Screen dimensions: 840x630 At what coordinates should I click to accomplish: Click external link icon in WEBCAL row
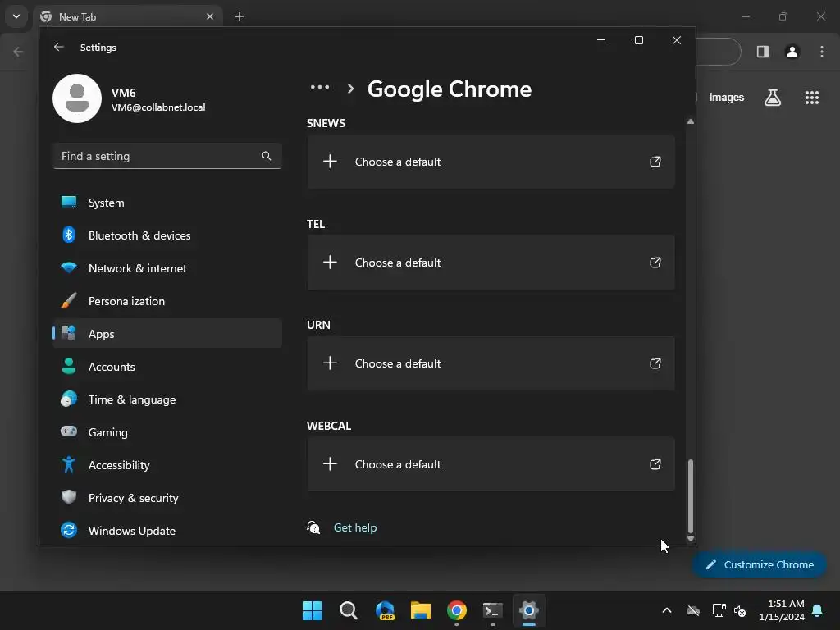655,464
